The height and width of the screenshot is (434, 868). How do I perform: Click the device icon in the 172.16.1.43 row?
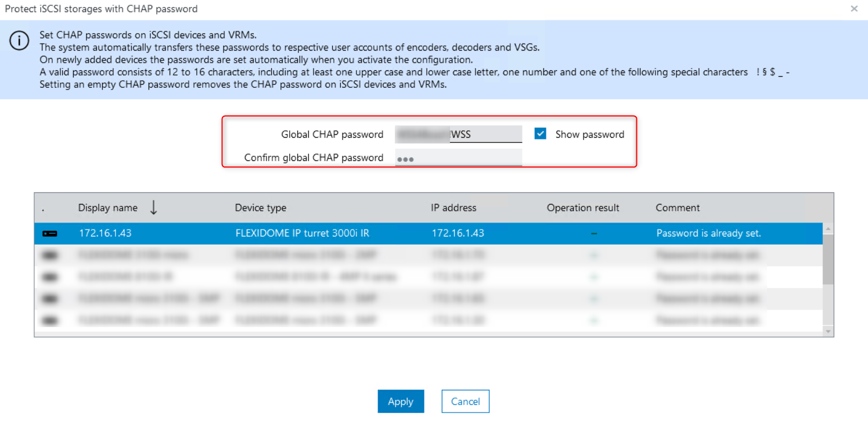50,234
